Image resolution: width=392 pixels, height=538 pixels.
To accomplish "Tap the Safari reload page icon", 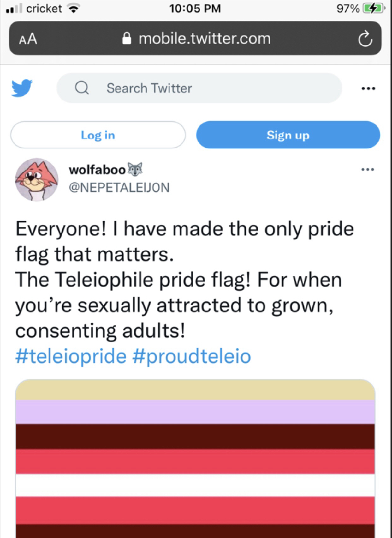I will pos(365,39).
